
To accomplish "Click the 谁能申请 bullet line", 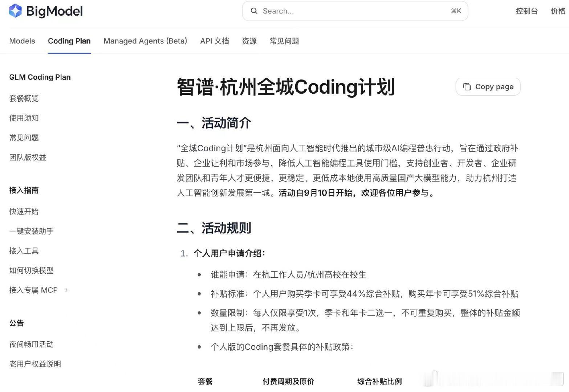I will click(x=288, y=274).
